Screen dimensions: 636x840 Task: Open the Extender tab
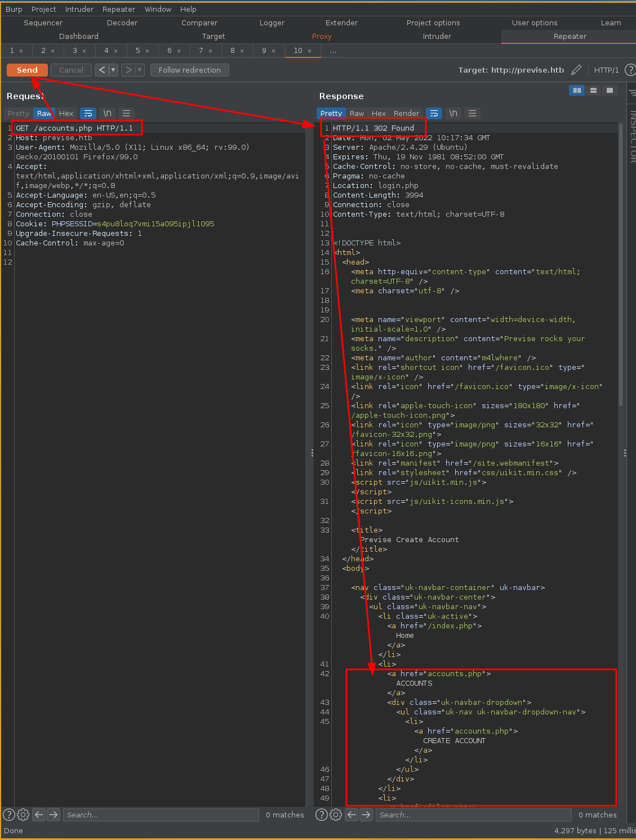341,23
